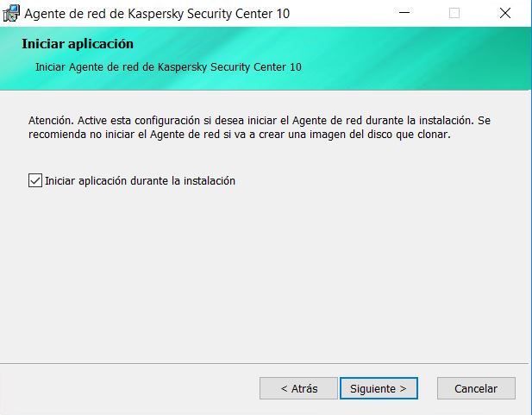Viewport: 532px width, 415px height.
Task: Click the ">" arrow on the Siguiente button
Action: click(x=403, y=388)
